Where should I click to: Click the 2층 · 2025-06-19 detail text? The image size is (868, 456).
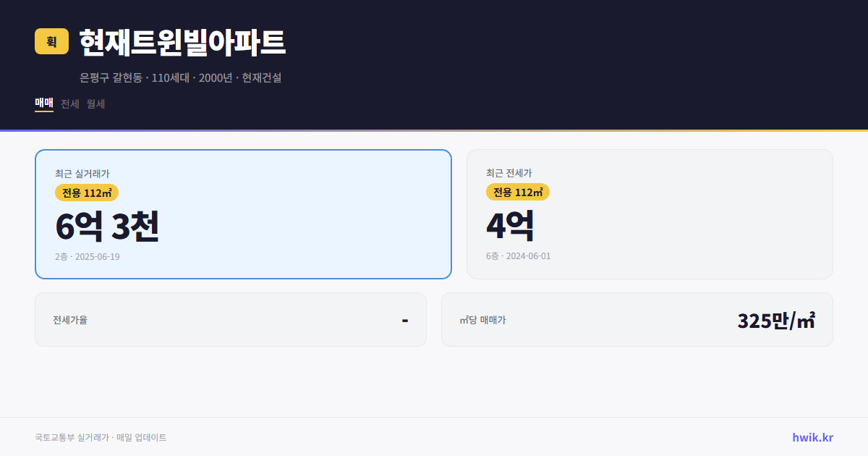tap(86, 256)
